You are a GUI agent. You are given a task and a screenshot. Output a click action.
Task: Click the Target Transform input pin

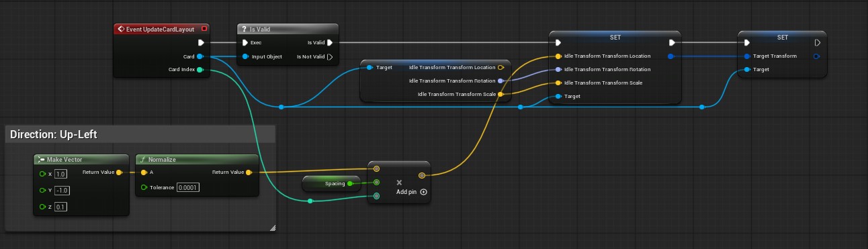(746, 56)
